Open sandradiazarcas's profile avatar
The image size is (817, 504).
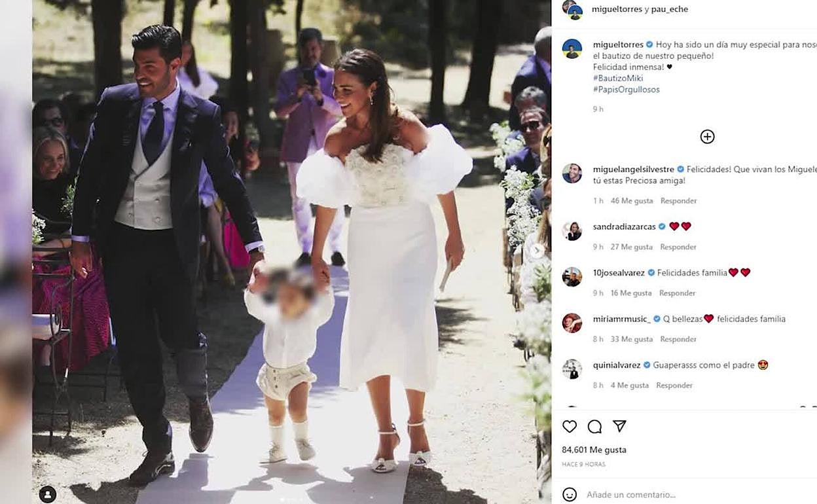coord(572,231)
